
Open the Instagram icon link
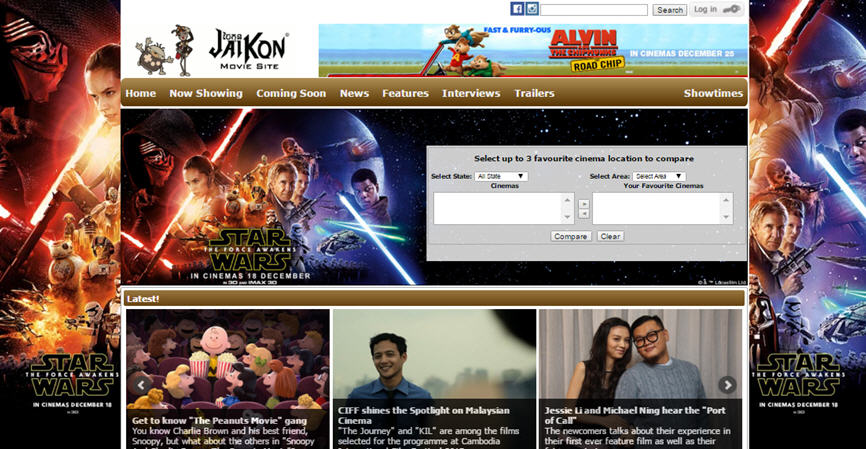point(532,9)
